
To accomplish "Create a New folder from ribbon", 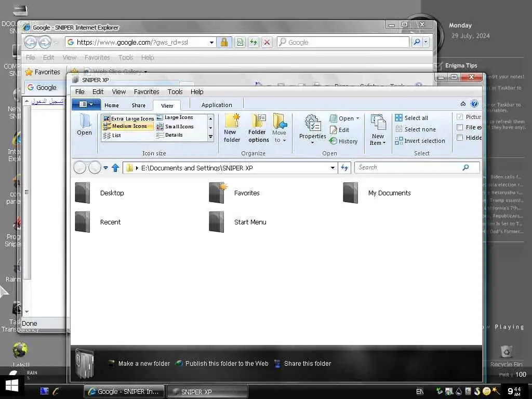I will (232, 128).
